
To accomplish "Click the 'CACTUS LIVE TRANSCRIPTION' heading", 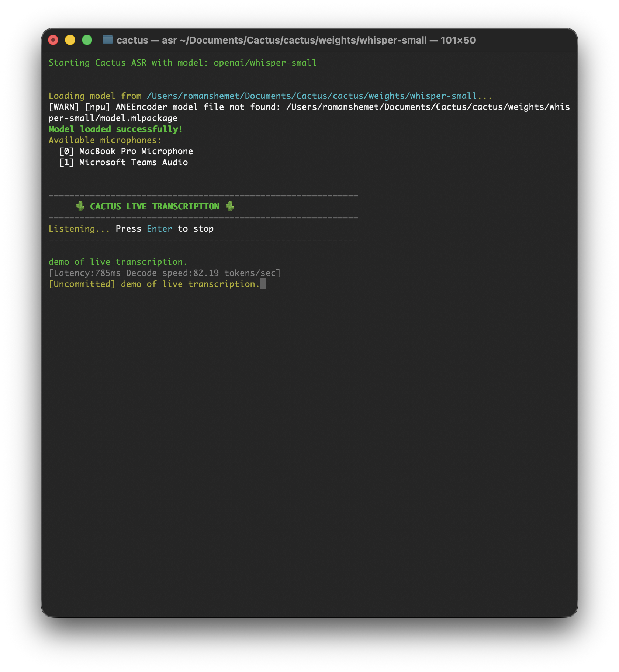I will pyautogui.click(x=155, y=207).
